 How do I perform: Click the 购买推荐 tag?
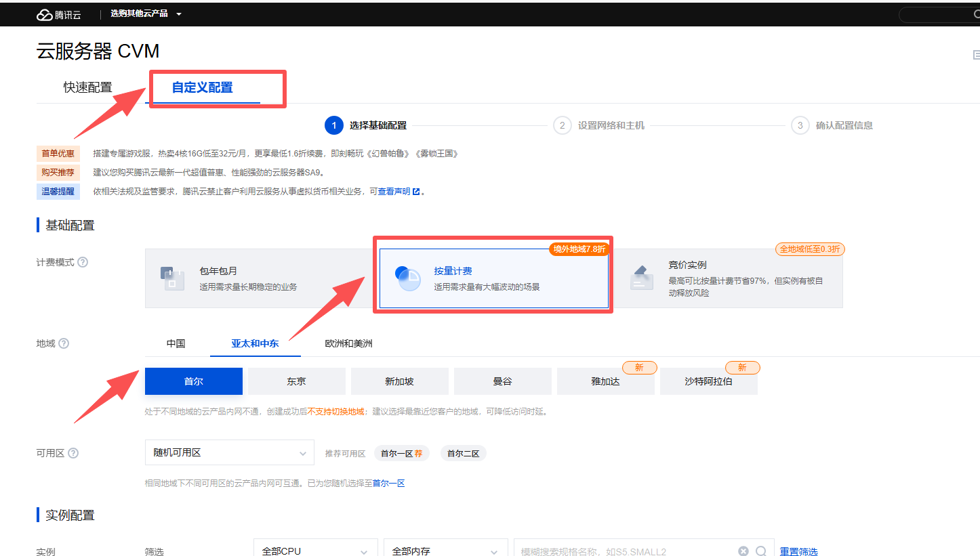coord(58,173)
